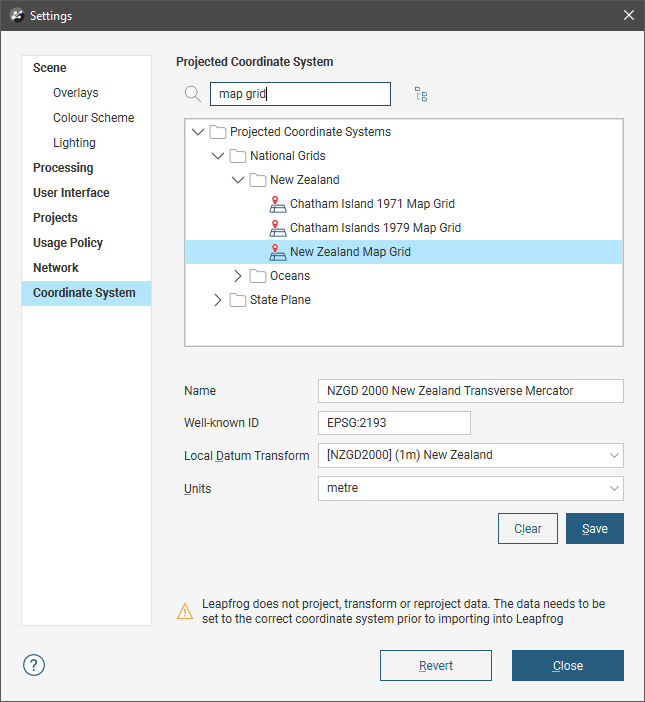Viewport: 645px width, 702px height.
Task: Click the tree view toggle icon beside search
Action: [x=421, y=94]
